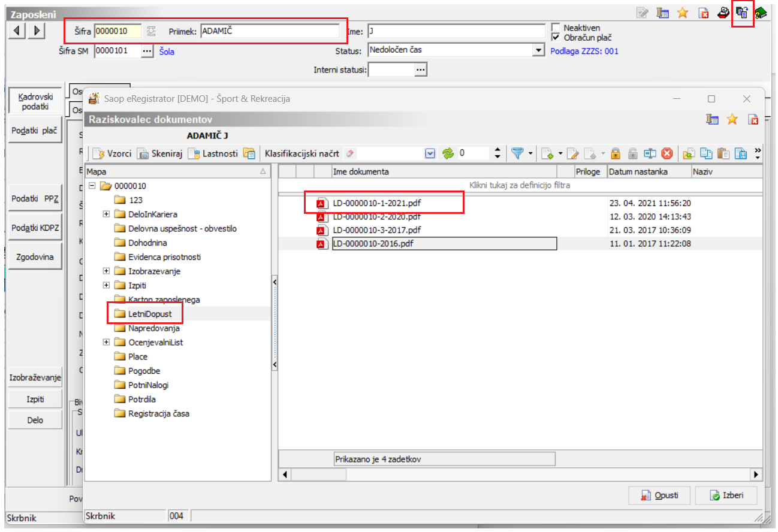Open the Status dropdown

point(538,50)
